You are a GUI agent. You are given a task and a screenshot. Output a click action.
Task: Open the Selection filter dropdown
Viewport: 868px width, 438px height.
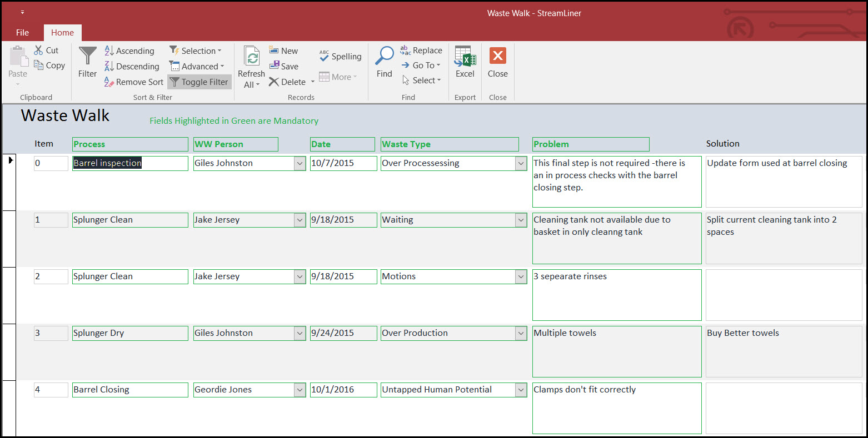(195, 51)
